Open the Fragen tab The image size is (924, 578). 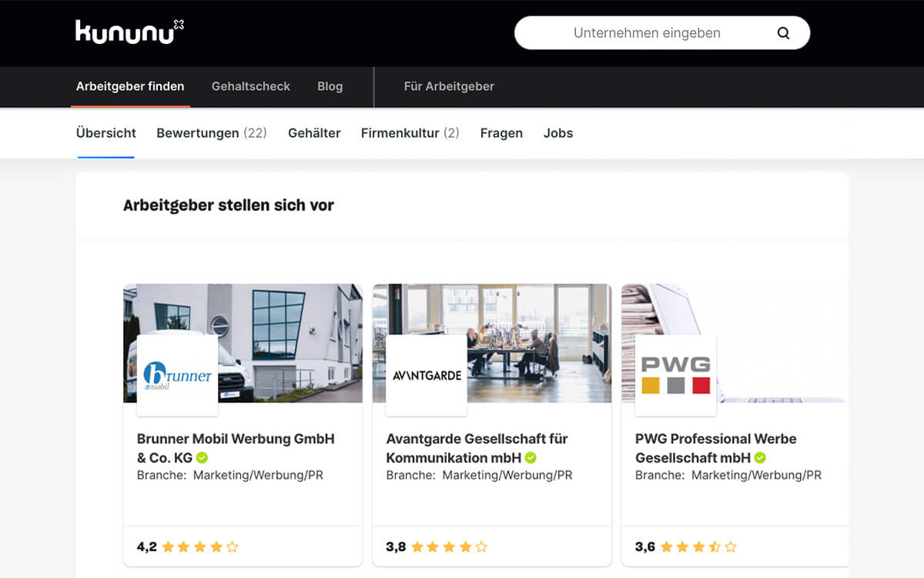coord(501,133)
